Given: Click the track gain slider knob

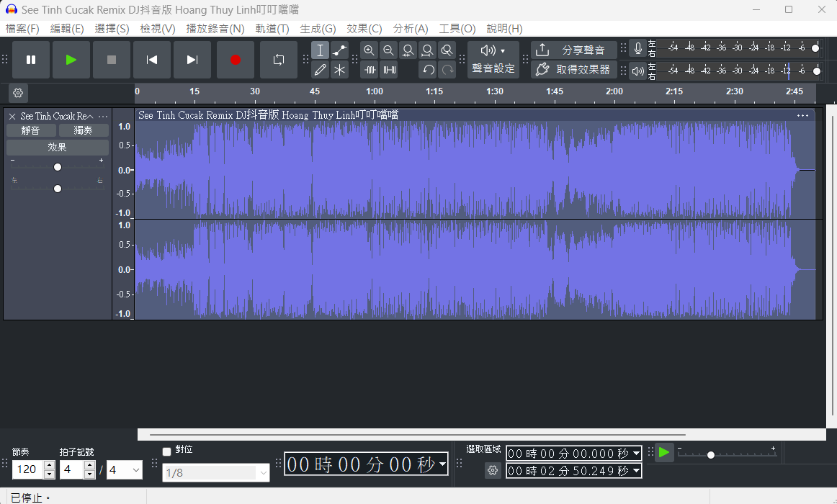Looking at the screenshot, I should coord(58,167).
